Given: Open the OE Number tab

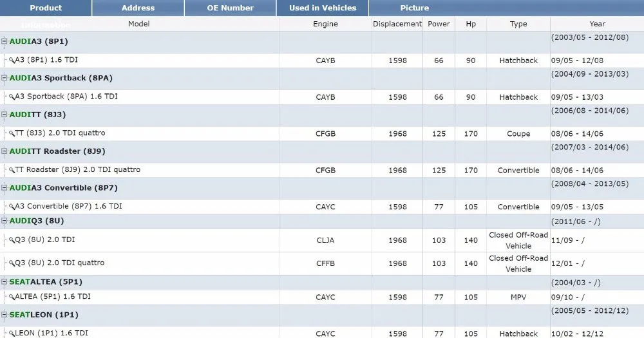Looking at the screenshot, I should [x=230, y=8].
